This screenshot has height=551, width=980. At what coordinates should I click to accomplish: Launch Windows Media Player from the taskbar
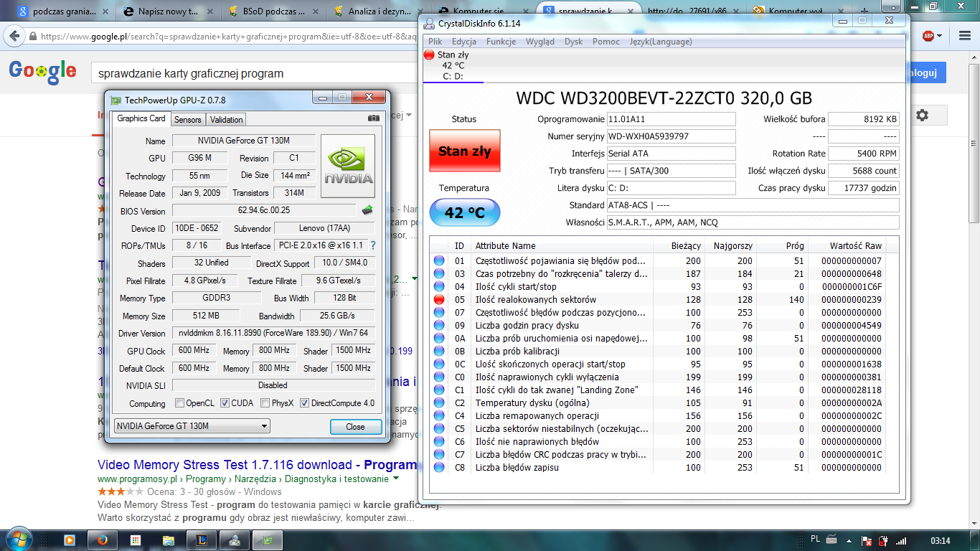(x=70, y=540)
